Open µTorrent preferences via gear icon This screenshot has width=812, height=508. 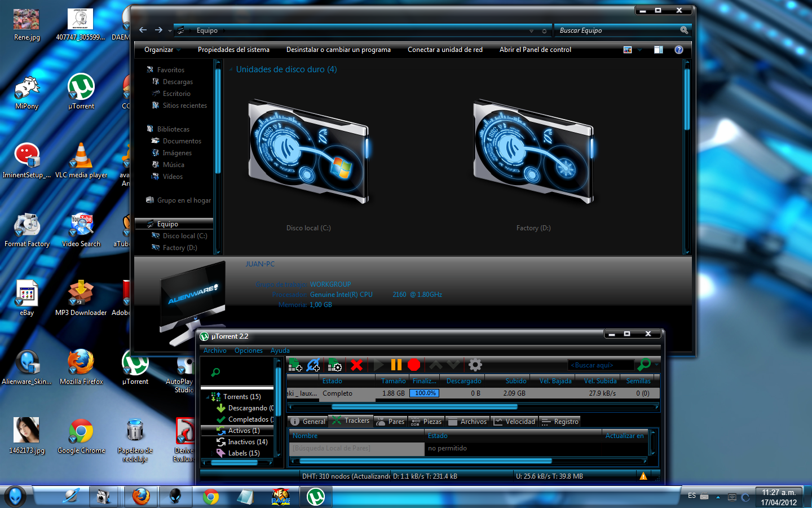(475, 365)
